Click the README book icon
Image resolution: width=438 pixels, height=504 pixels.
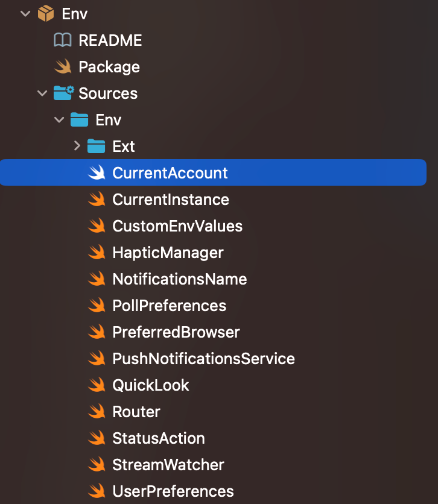62,40
